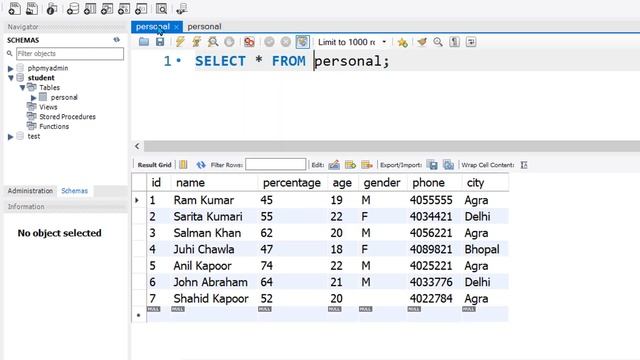Open find panel magnifier in editor toolbar
This screenshot has width=640, height=360.
click(x=438, y=42)
